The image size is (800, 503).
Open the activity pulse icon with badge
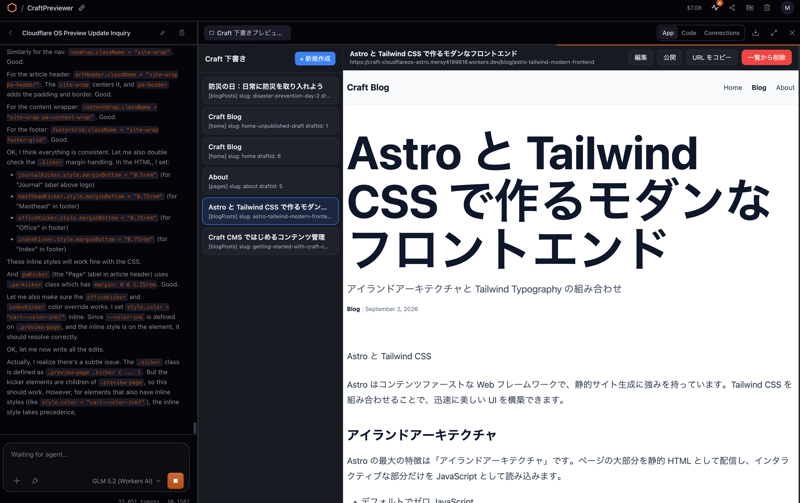tap(715, 7)
